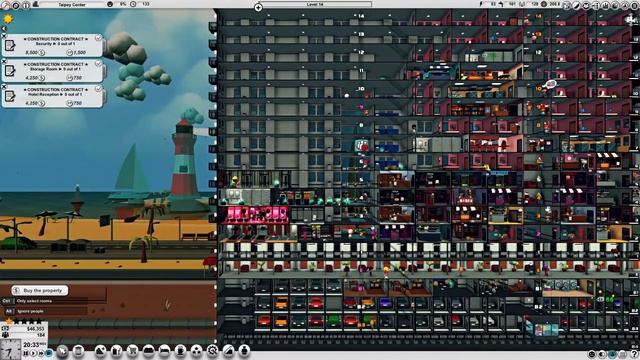
Task: Set game speed to normal play
Action: point(33,353)
